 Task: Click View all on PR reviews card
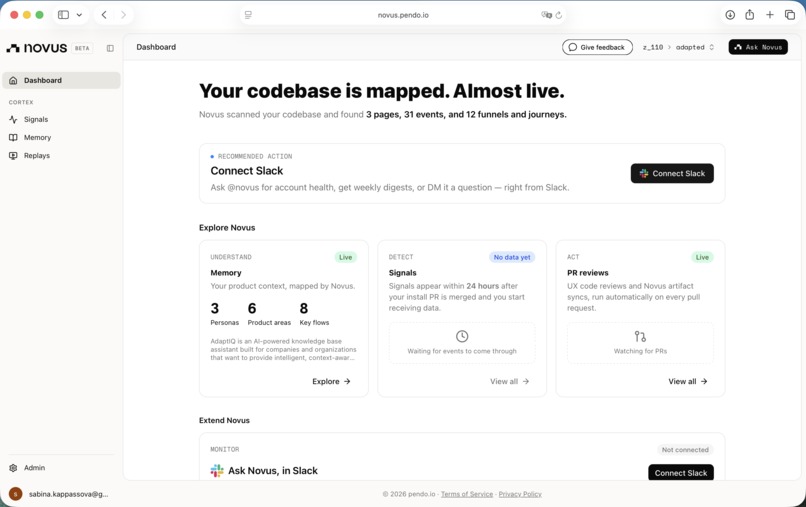688,381
